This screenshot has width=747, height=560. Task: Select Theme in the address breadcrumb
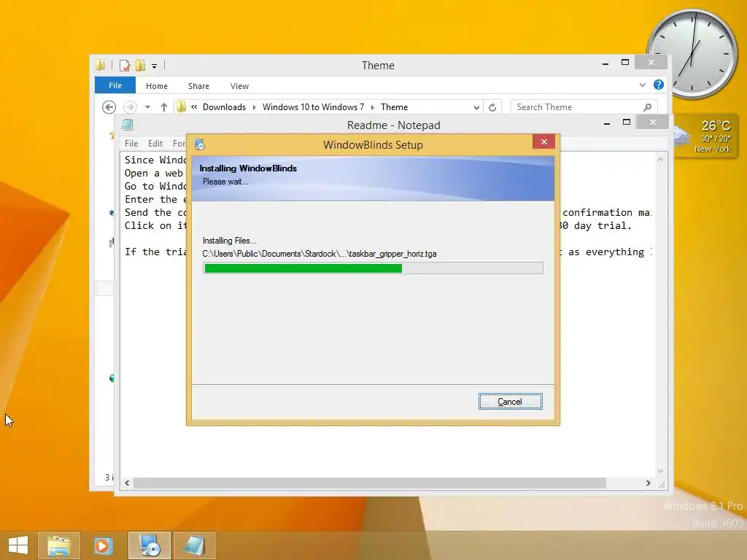(x=394, y=107)
